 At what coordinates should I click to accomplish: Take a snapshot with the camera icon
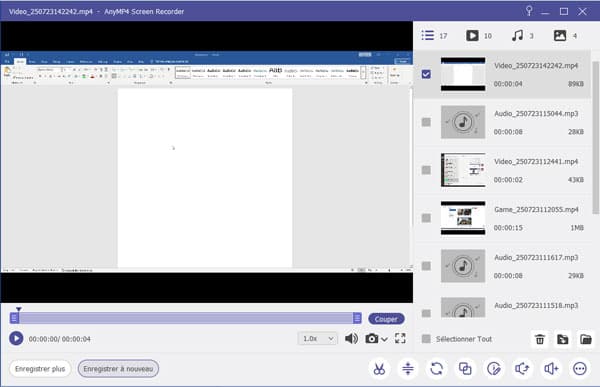click(372, 338)
